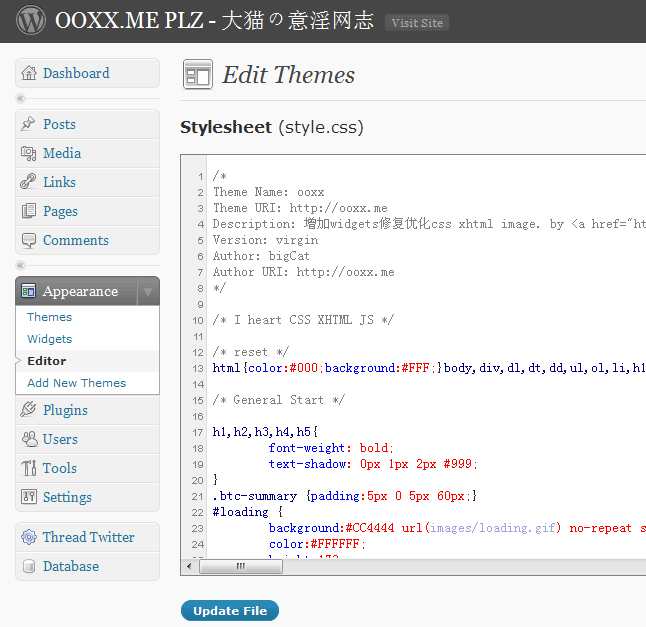This screenshot has height=627, width=646.
Task: Click the Media camera icon
Action: pyautogui.click(x=28, y=153)
